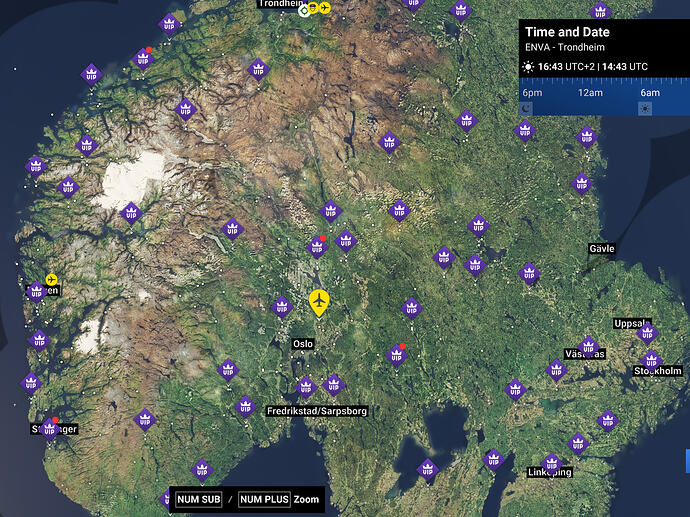The height and width of the screenshot is (517, 690).
Task: Open red-dotted VIP marker east of Oslo label
Action: click(396, 356)
